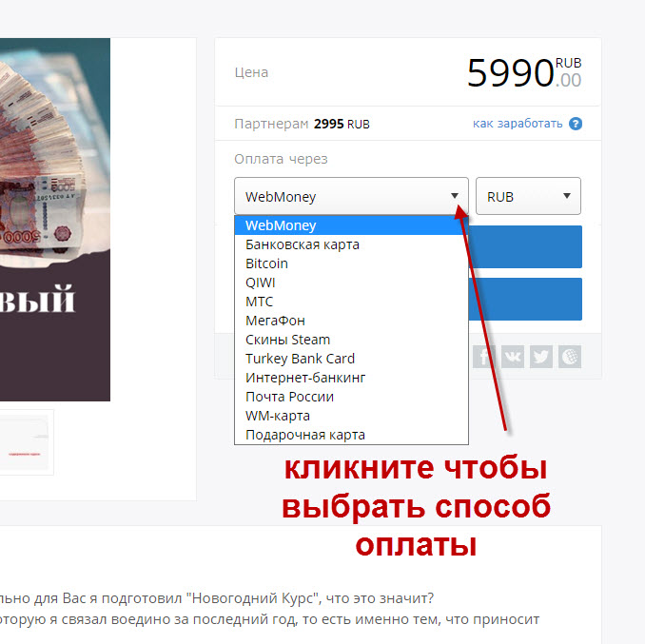Click the upper blue purchase button
The image size is (645, 644).
click(x=525, y=246)
